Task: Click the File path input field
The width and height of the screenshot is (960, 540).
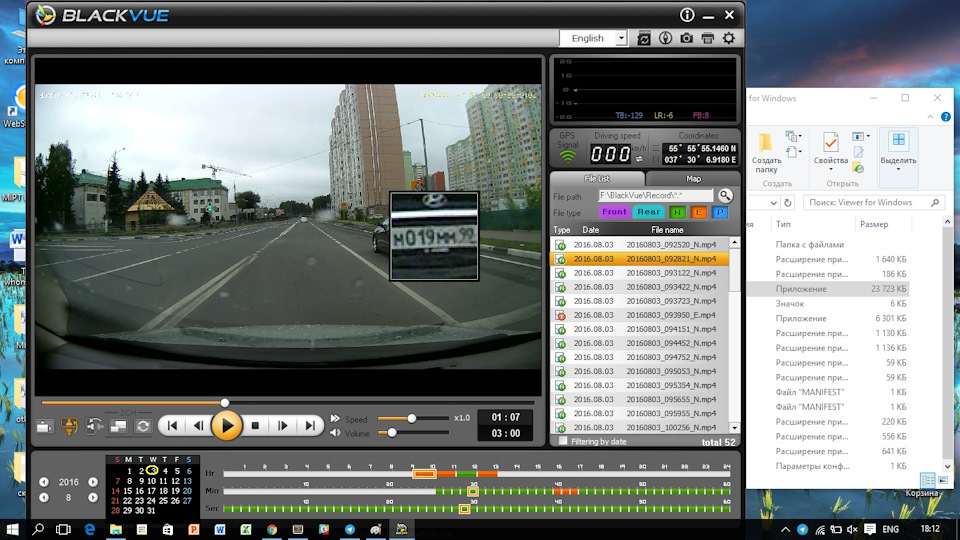Action: click(656, 196)
